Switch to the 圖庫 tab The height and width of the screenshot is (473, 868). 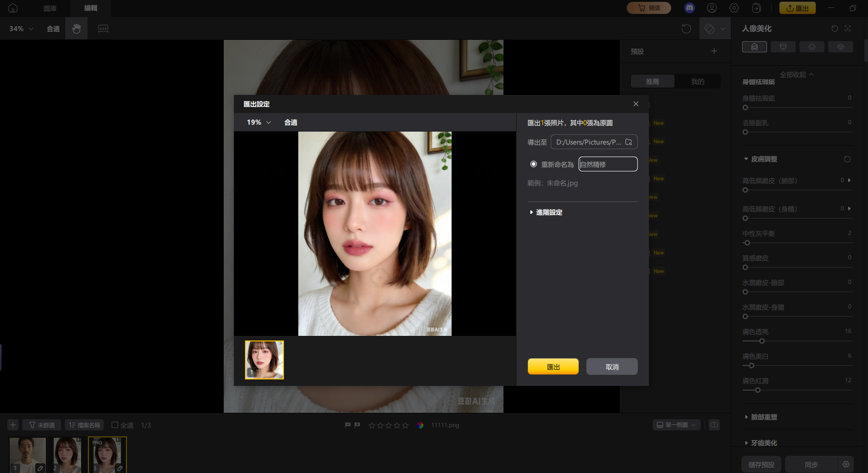[x=50, y=8]
